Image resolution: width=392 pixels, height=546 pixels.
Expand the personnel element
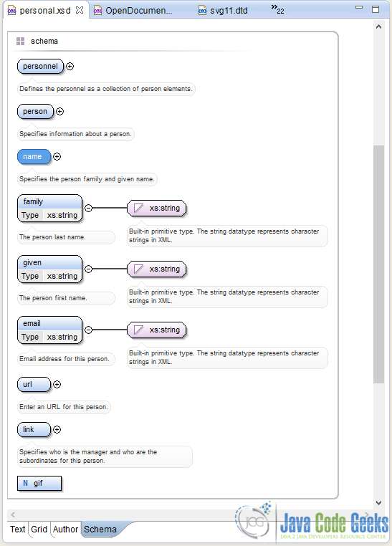click(x=70, y=66)
